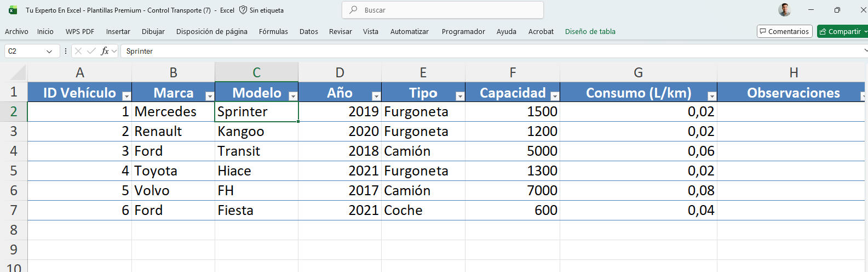Click the Comentarios button
The width and height of the screenshot is (868, 272).
(784, 31)
